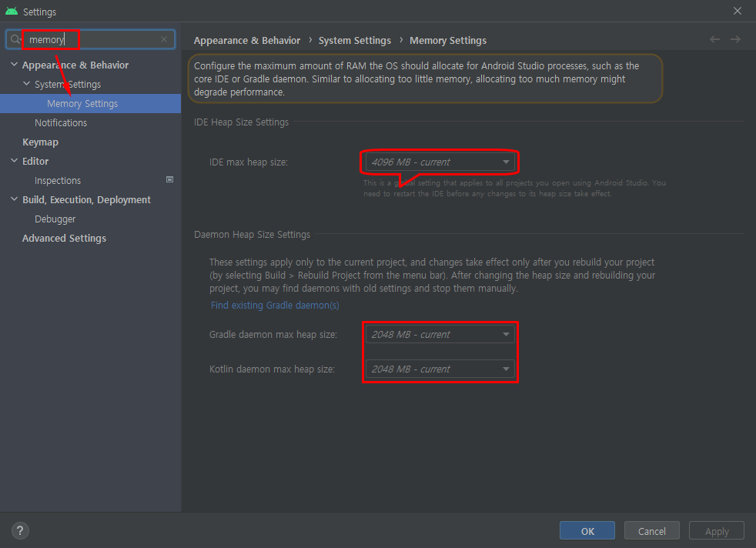Click the Inspections project-level settings icon

[x=169, y=179]
